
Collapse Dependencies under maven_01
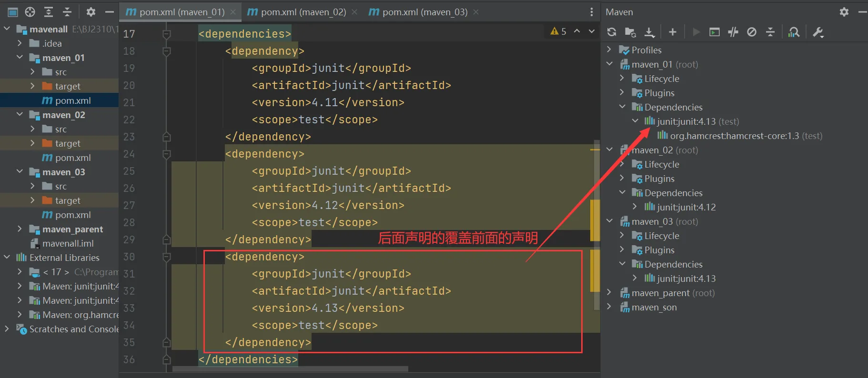point(622,107)
